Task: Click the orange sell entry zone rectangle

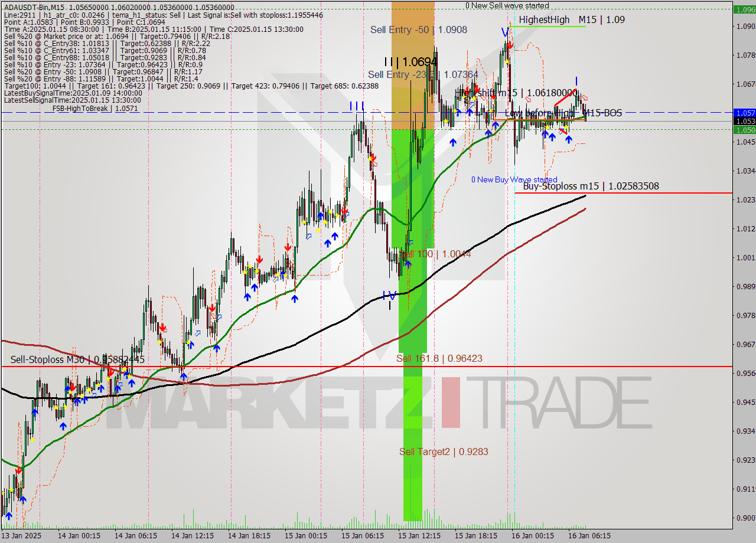Action: coord(413,65)
